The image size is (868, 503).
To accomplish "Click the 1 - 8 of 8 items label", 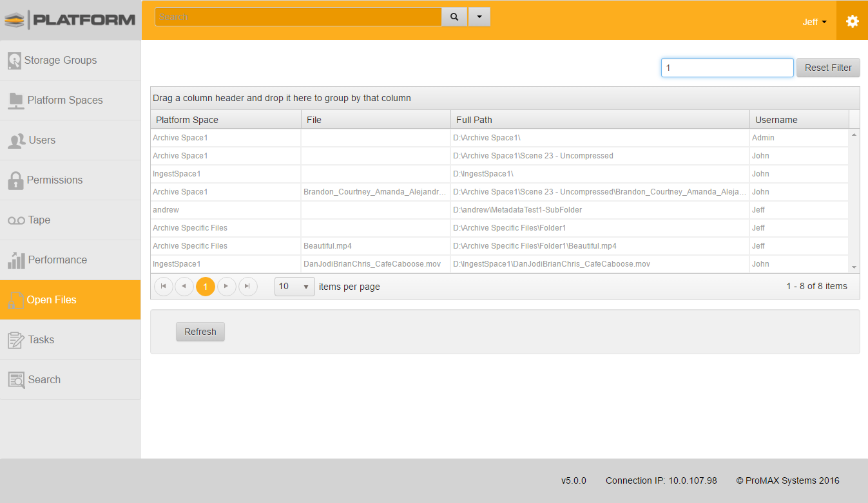I will pos(816,286).
